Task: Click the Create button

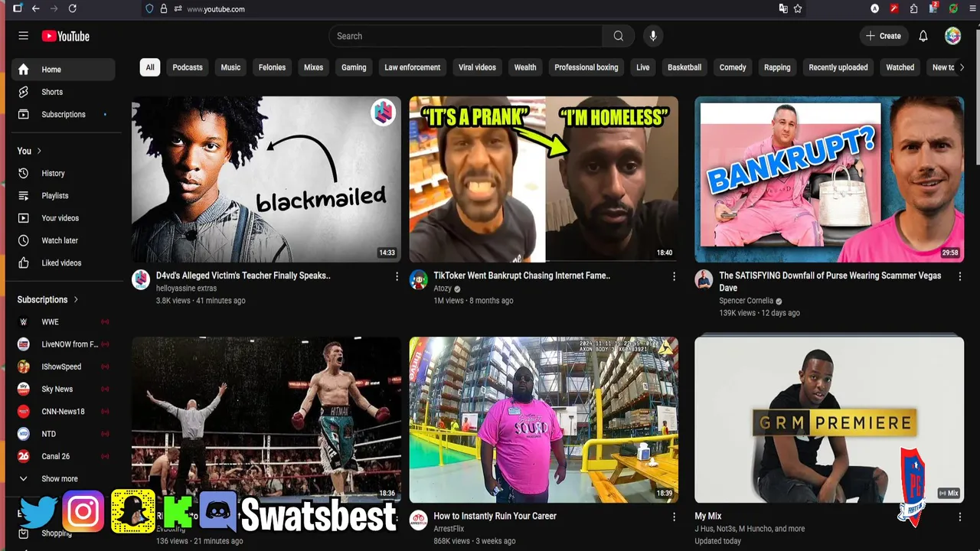Action: 884,36
